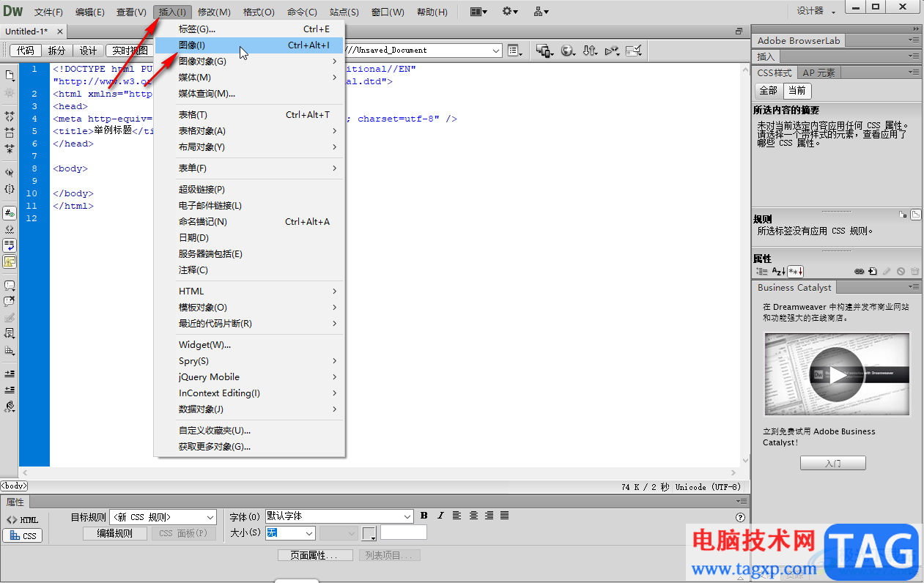
Task: Toggle Syntax error alerts icon
Action: click(10, 261)
